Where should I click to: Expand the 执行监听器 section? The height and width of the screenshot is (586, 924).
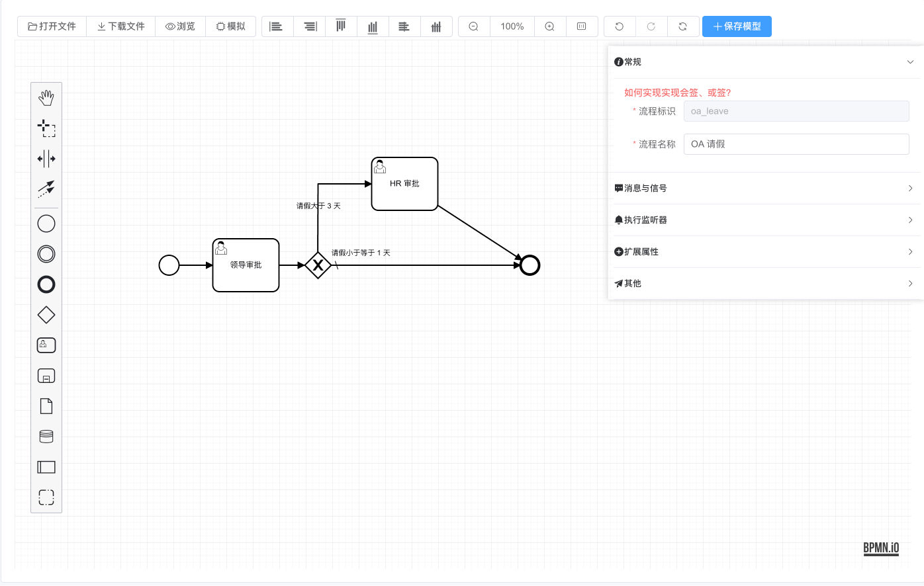[766, 220]
